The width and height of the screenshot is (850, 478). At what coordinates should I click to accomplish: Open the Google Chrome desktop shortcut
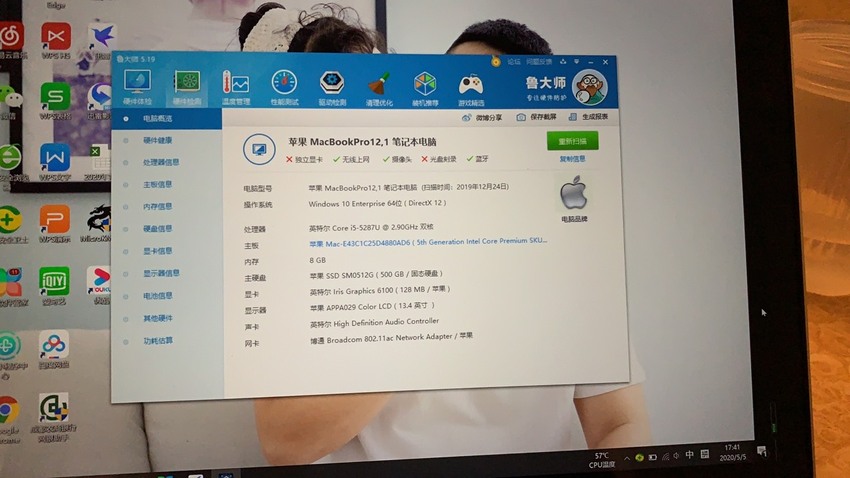pos(9,418)
